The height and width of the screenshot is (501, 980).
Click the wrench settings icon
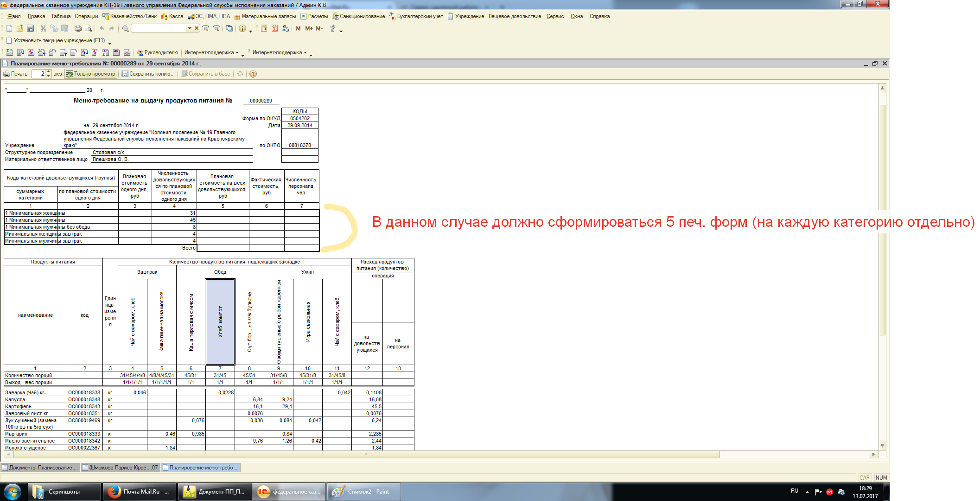coord(332,28)
